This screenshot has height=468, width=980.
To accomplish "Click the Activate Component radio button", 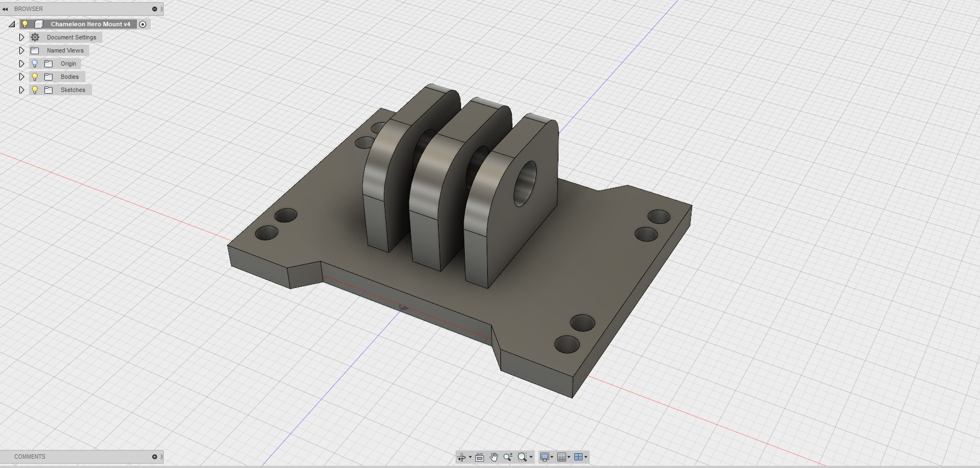I will pyautogui.click(x=143, y=24).
